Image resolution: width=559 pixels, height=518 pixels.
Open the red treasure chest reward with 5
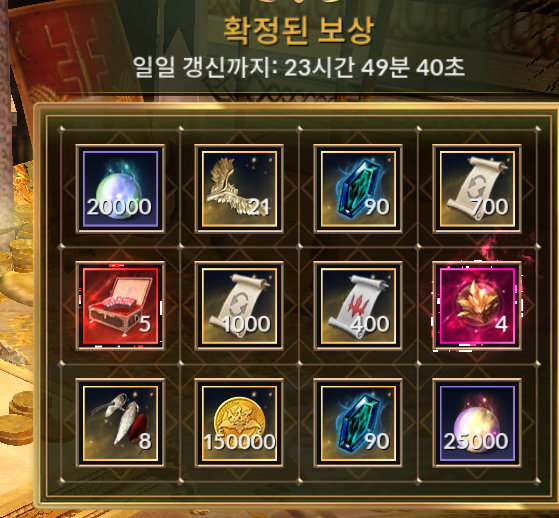point(120,306)
